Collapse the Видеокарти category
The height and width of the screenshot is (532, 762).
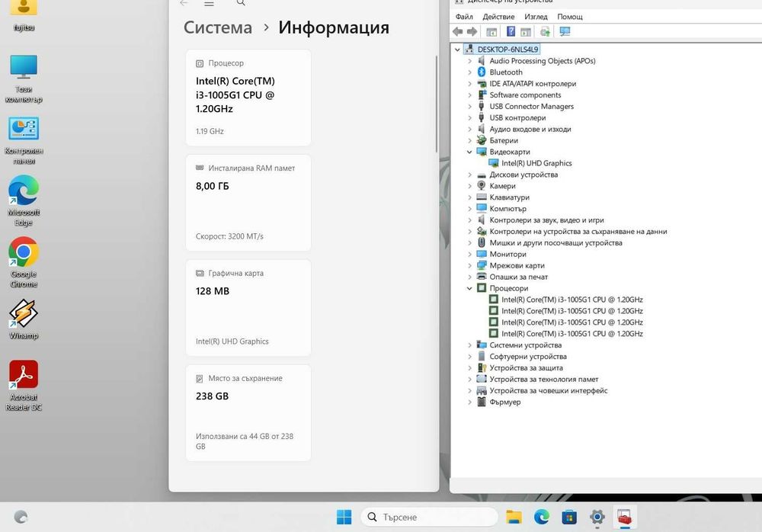tap(469, 152)
